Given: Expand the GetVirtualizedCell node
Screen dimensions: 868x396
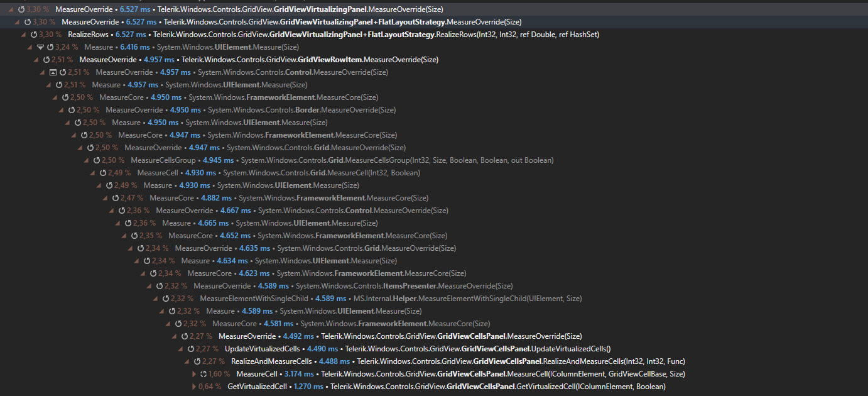Looking at the screenshot, I should coord(194,387).
